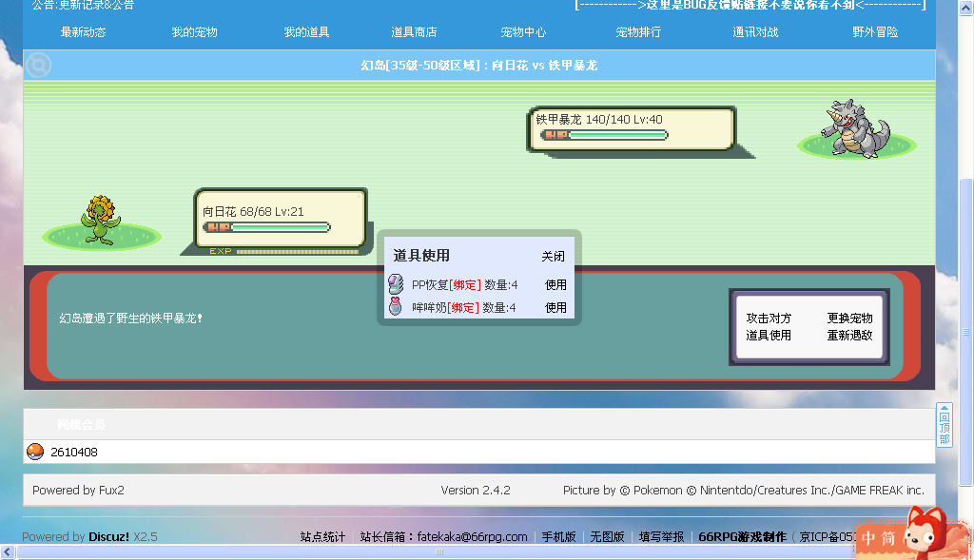Select 重新遇敌 to find new enemy

[849, 336]
